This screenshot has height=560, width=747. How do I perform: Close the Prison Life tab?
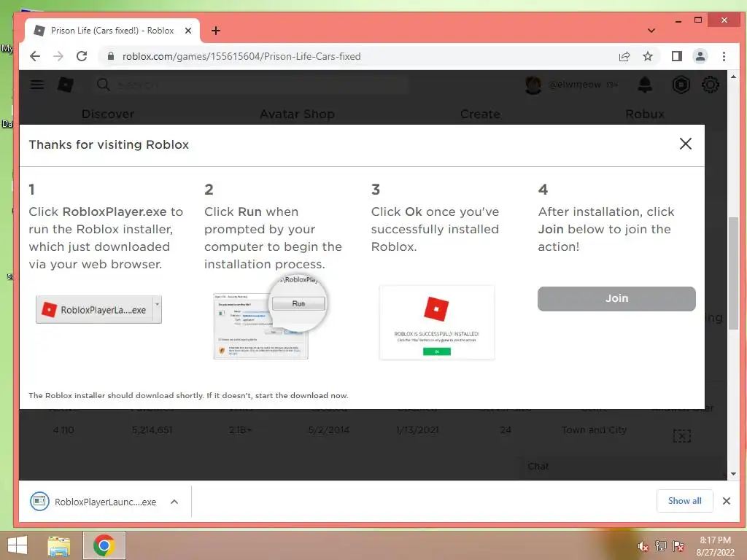pyautogui.click(x=188, y=31)
